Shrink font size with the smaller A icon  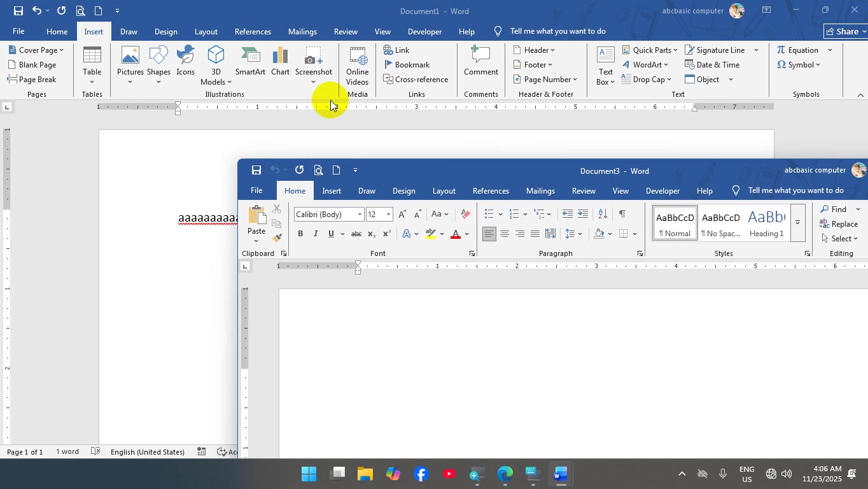(417, 215)
